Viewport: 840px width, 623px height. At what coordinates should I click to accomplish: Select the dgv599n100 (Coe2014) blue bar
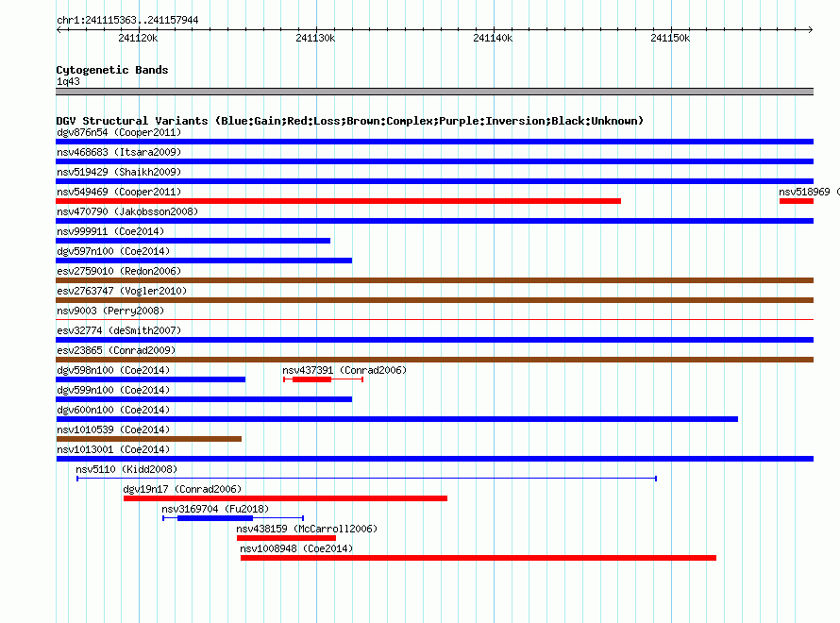(x=204, y=399)
